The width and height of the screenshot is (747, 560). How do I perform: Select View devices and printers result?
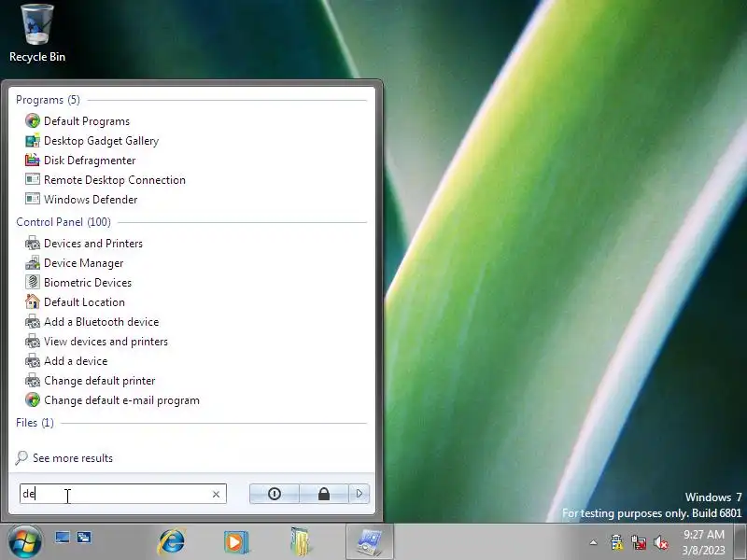point(106,341)
